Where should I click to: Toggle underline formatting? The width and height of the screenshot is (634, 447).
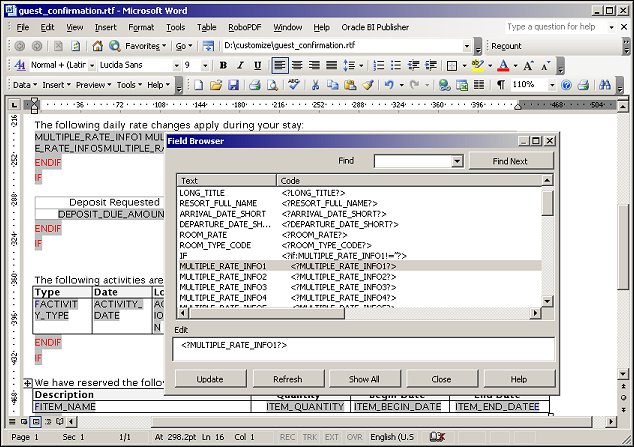tap(257, 65)
